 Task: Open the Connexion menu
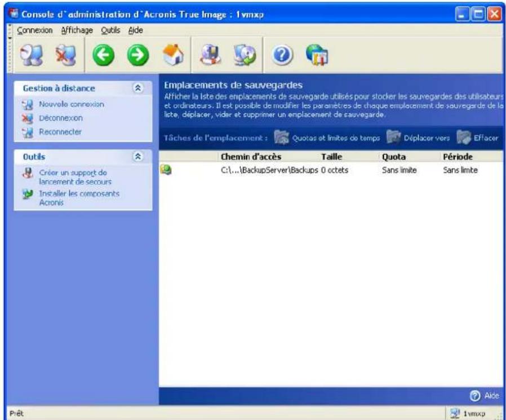(35, 30)
